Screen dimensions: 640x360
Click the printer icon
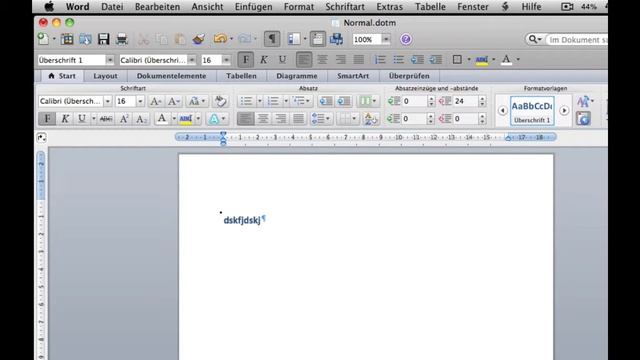coord(122,39)
